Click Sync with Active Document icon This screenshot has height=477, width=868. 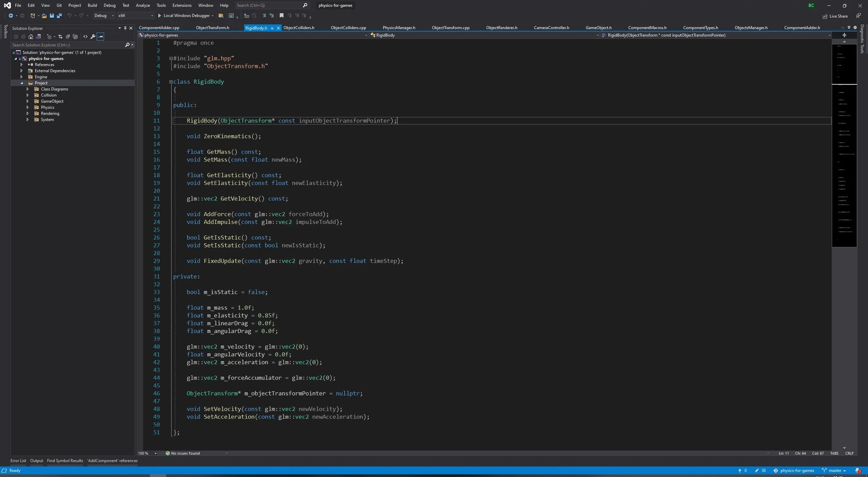(60, 36)
